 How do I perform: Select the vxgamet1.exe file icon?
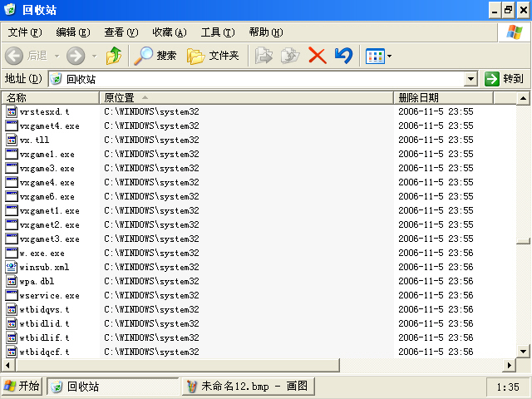[12, 210]
